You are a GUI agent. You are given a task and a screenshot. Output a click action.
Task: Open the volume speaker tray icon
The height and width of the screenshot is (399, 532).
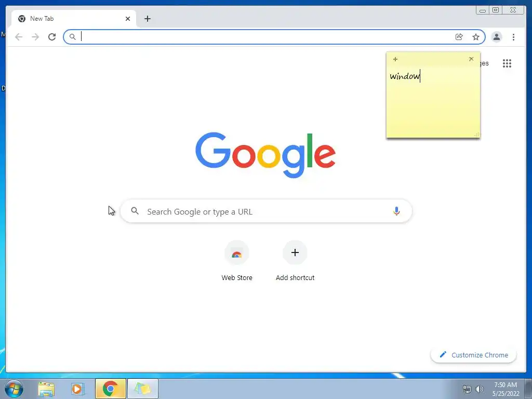click(480, 389)
